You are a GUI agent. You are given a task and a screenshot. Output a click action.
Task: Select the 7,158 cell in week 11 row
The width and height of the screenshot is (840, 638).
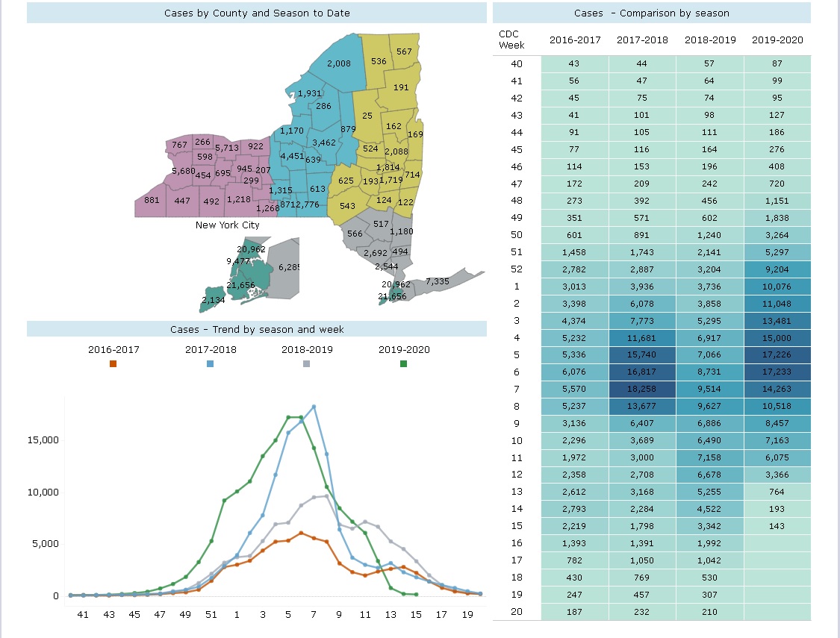(710, 457)
